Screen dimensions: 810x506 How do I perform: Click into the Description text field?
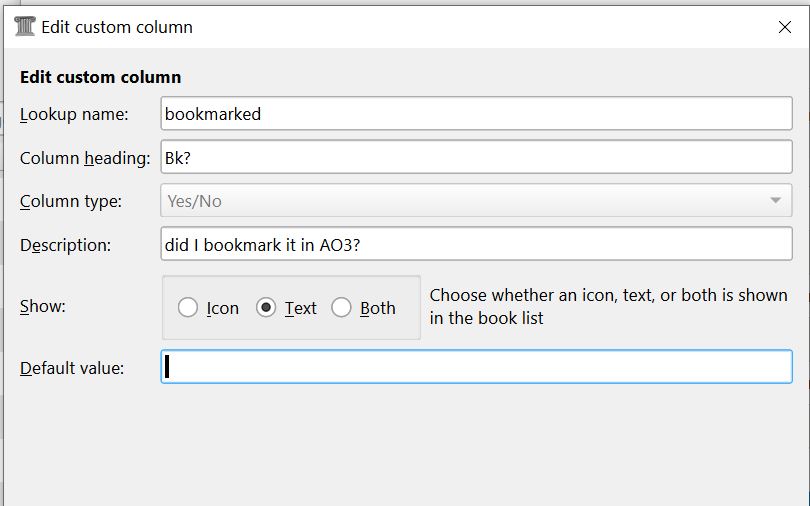476,245
